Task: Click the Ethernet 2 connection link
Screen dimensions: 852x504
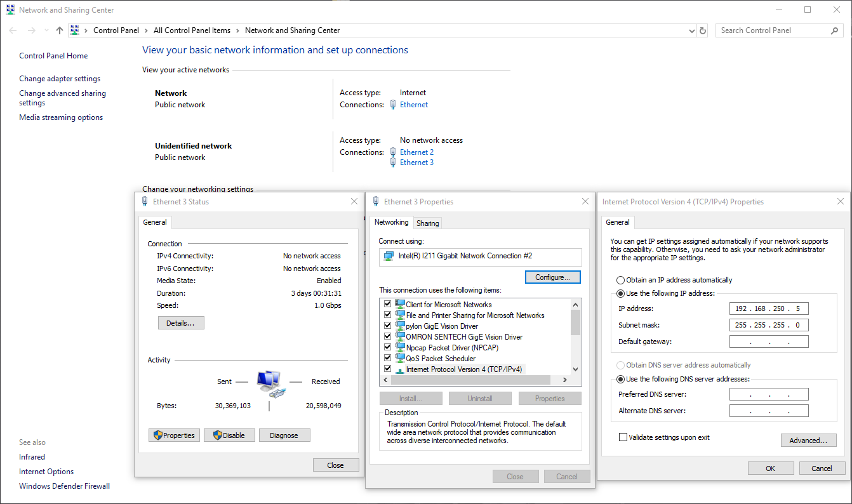Action: click(416, 152)
